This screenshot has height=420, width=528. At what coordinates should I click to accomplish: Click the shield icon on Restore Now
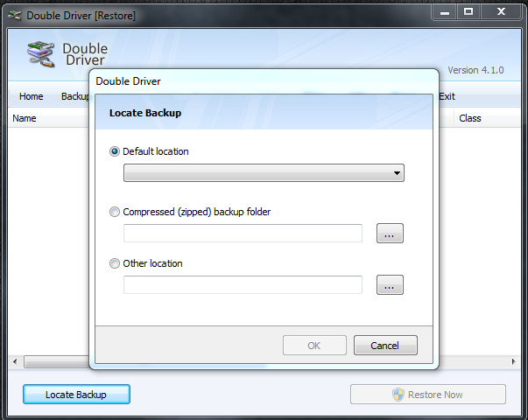[398, 395]
